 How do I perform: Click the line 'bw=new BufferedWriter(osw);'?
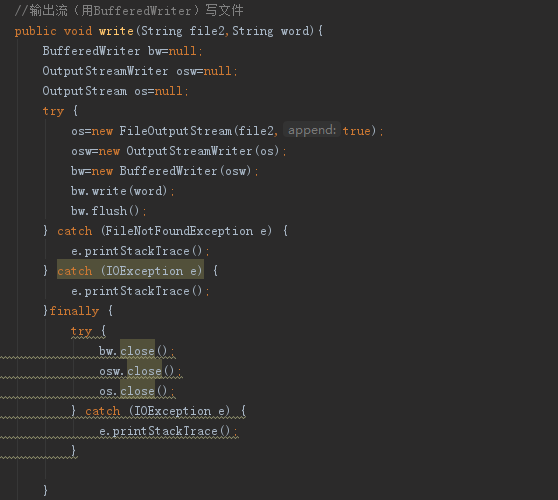coord(165,171)
